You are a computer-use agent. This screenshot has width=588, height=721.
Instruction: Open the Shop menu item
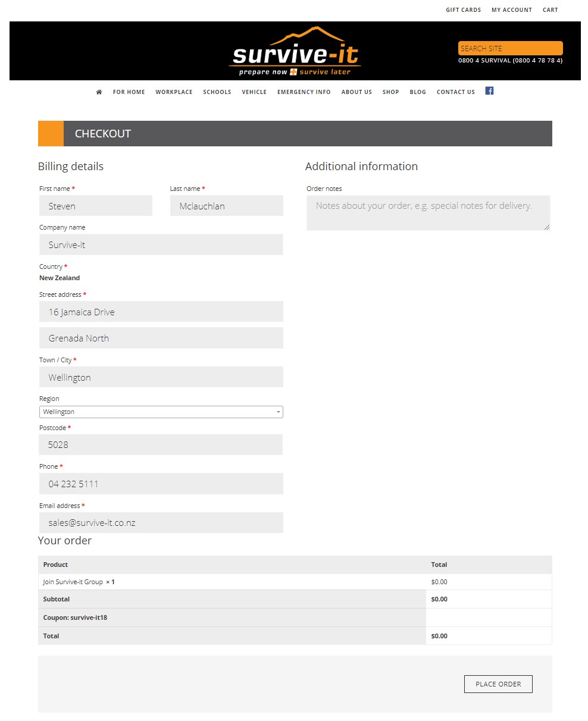(x=391, y=92)
